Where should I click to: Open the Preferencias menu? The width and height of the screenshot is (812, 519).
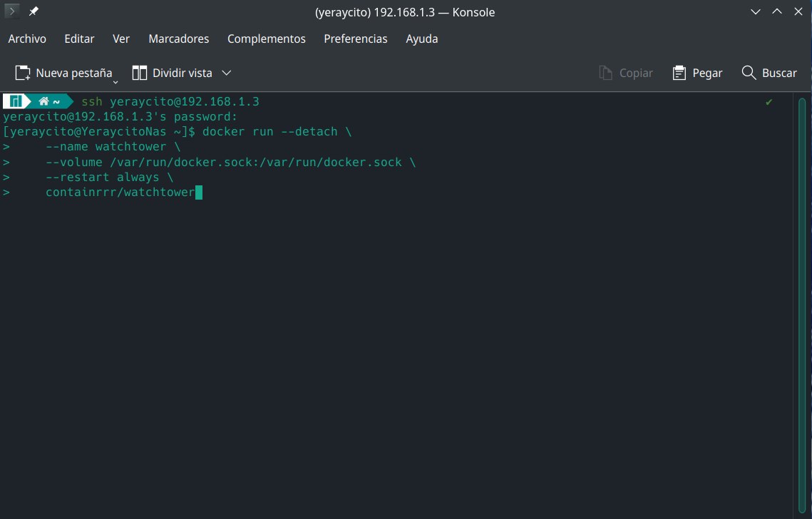(x=355, y=38)
